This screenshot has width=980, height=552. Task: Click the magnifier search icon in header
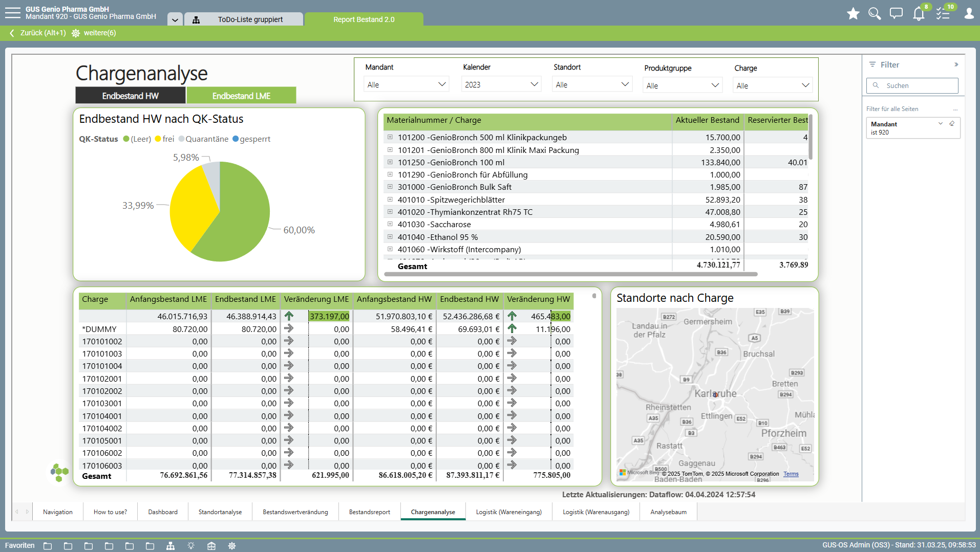[x=875, y=14]
